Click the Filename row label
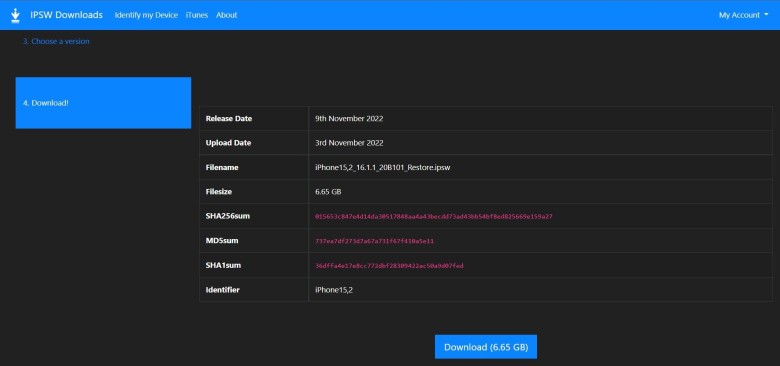Screen dimensions: 780x366 tap(222, 168)
